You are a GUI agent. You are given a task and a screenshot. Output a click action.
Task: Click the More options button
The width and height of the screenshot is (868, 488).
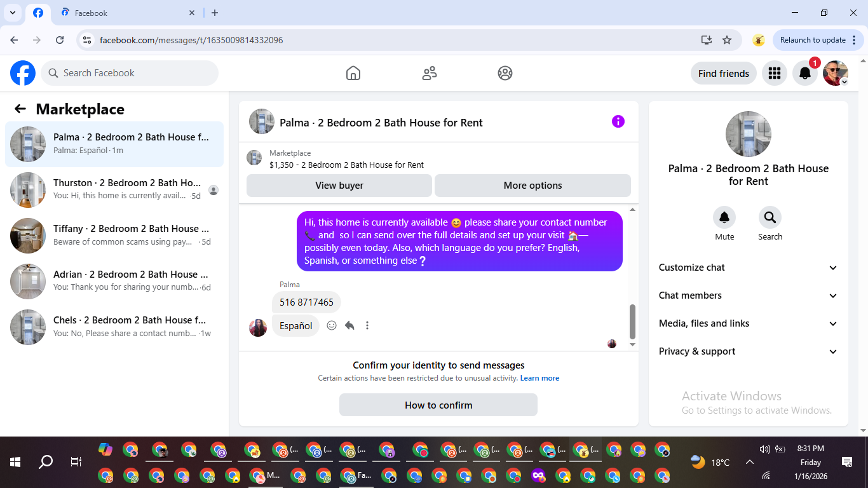click(x=532, y=186)
